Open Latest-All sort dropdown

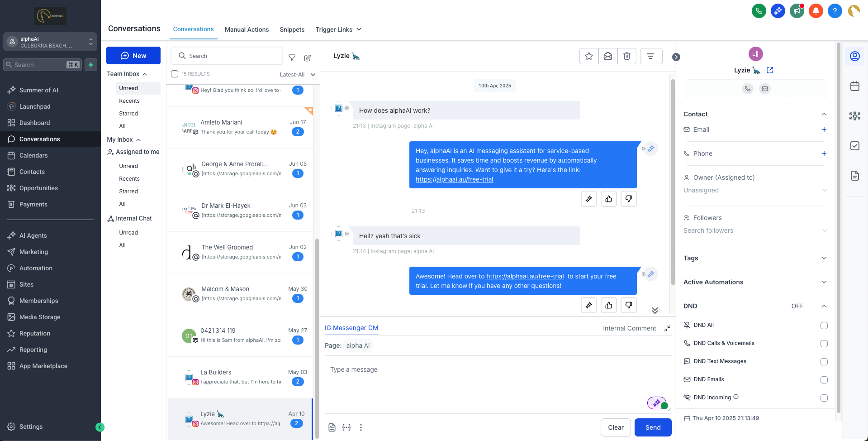pyautogui.click(x=297, y=75)
